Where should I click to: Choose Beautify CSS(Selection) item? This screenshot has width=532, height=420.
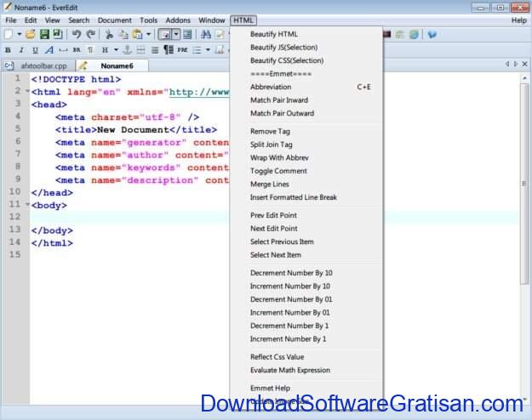pyautogui.click(x=306, y=60)
